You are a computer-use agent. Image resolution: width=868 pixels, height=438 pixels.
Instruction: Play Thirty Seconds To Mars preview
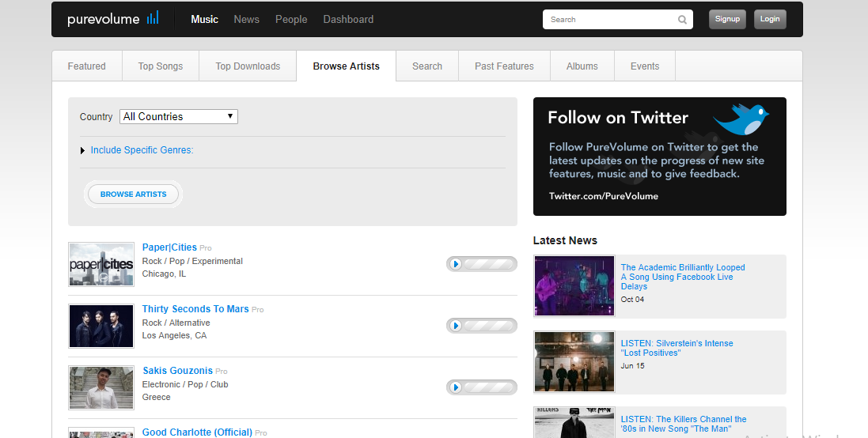[x=456, y=326]
